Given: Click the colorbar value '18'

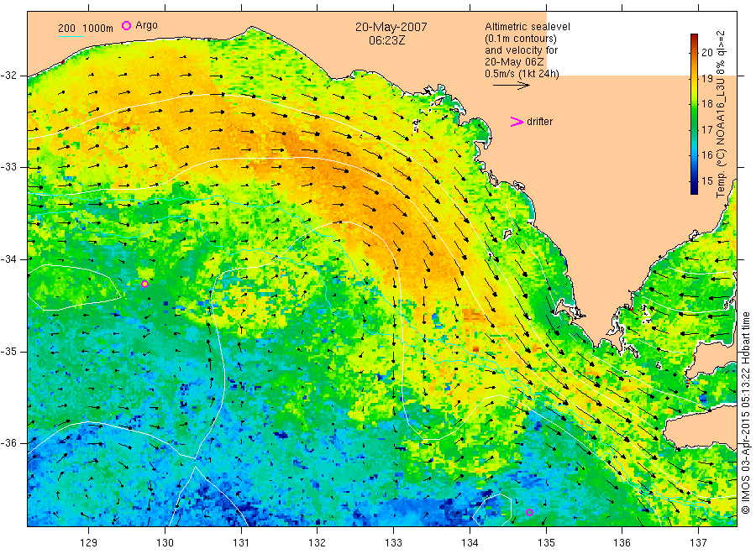Looking at the screenshot, I should (x=706, y=104).
